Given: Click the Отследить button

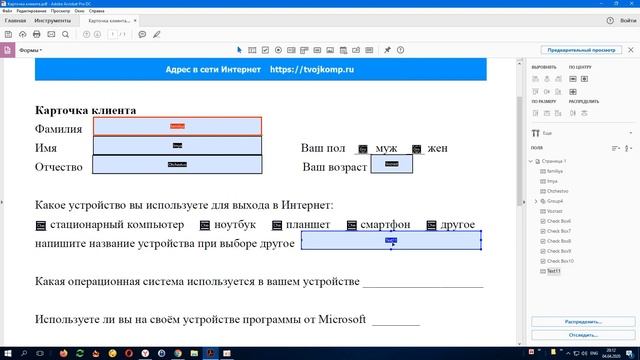Looking at the screenshot, I should tap(583, 335).
